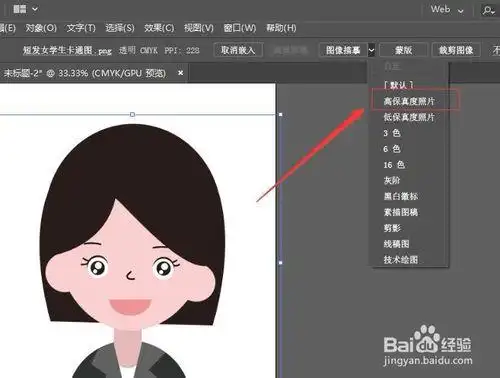500x378 pixels.
Task: Click the linked file name 短发女学生卡通图.png
Action: click(67, 50)
